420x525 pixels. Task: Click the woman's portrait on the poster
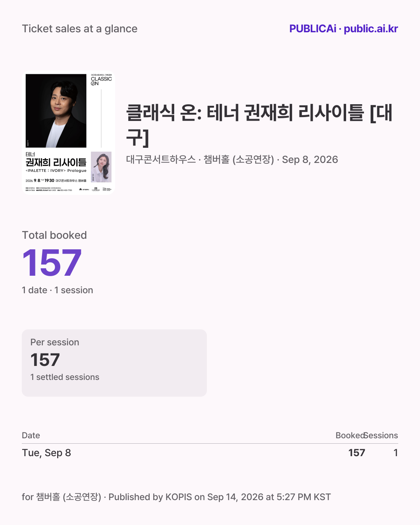[101, 167]
